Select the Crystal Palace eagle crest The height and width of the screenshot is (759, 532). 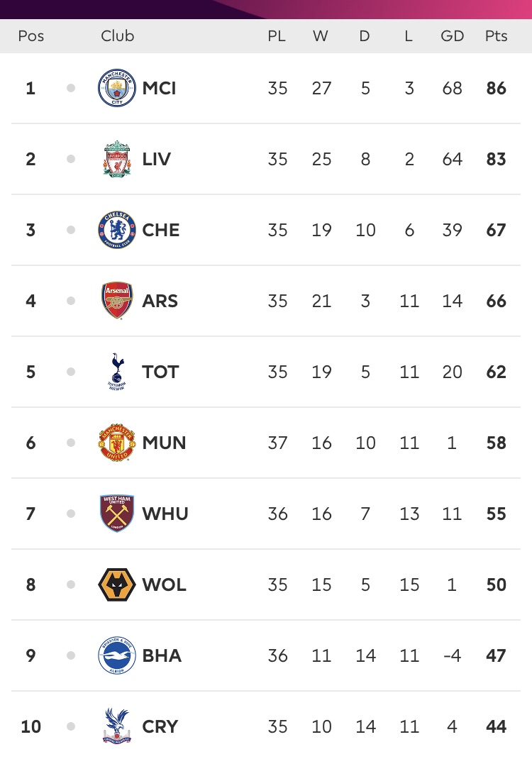[x=116, y=726]
